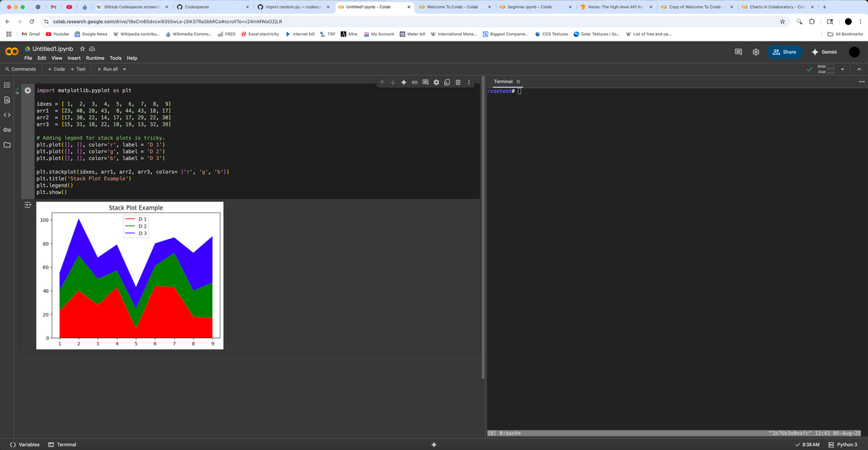868x450 pixels.
Task: Open the Runtime menu
Action: (x=95, y=58)
